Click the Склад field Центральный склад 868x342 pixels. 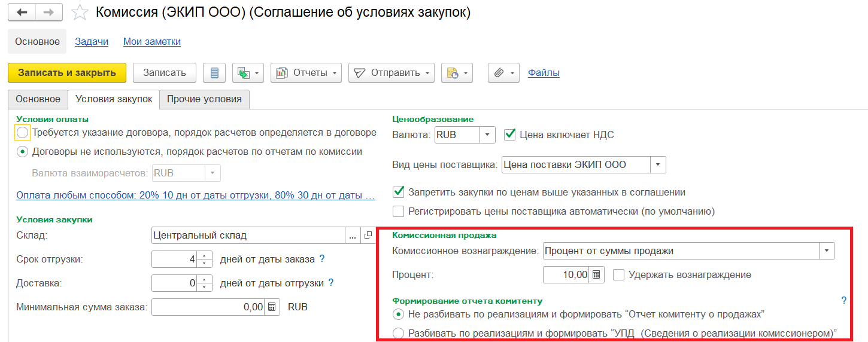click(249, 236)
